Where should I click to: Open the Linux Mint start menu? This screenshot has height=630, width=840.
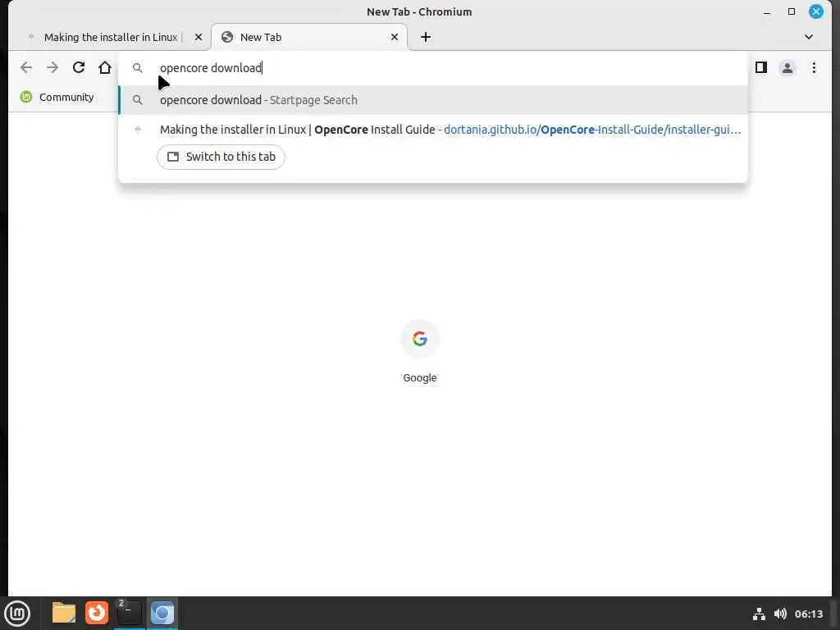[x=18, y=614]
